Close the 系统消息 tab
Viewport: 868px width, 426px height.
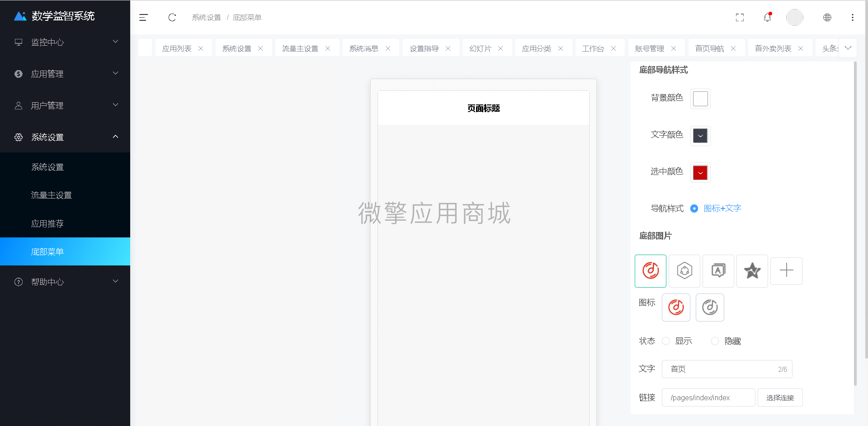click(x=388, y=48)
